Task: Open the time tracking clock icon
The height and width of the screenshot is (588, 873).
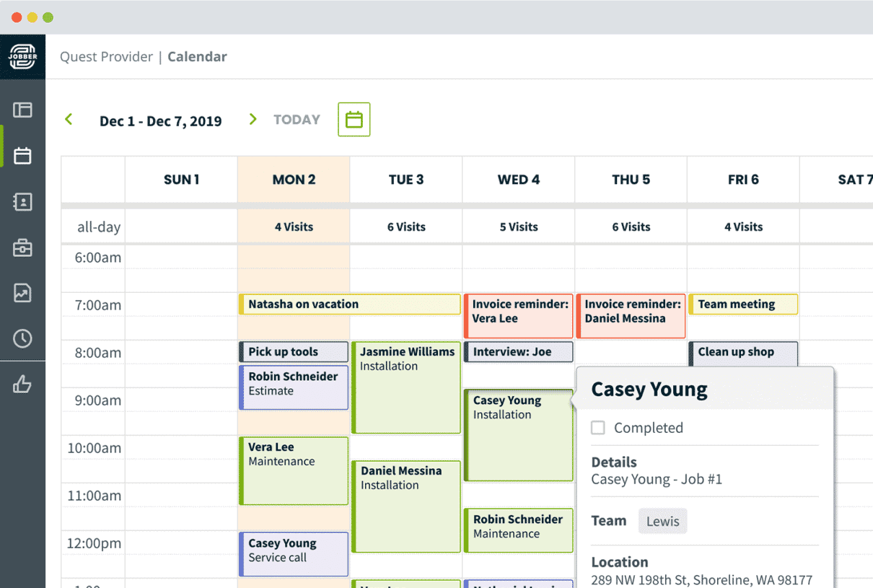Action: click(x=22, y=338)
